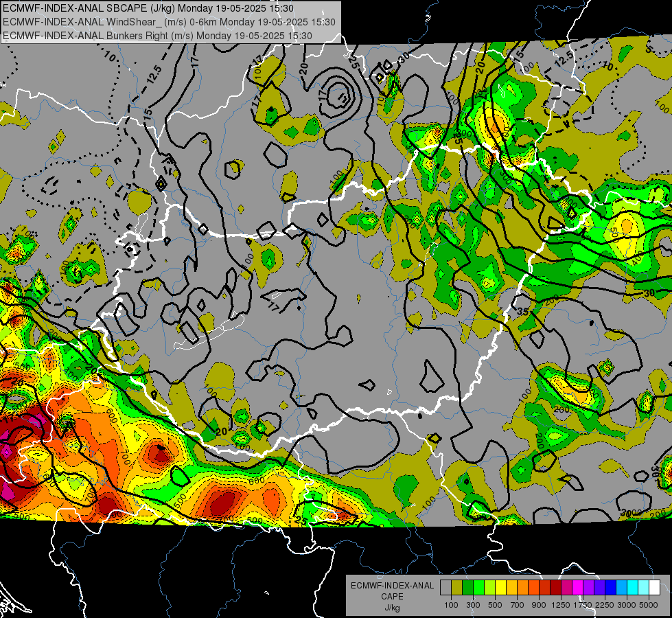This screenshot has height=618, width=672.
Task: Click the CAPE label in legend
Action: point(392,597)
